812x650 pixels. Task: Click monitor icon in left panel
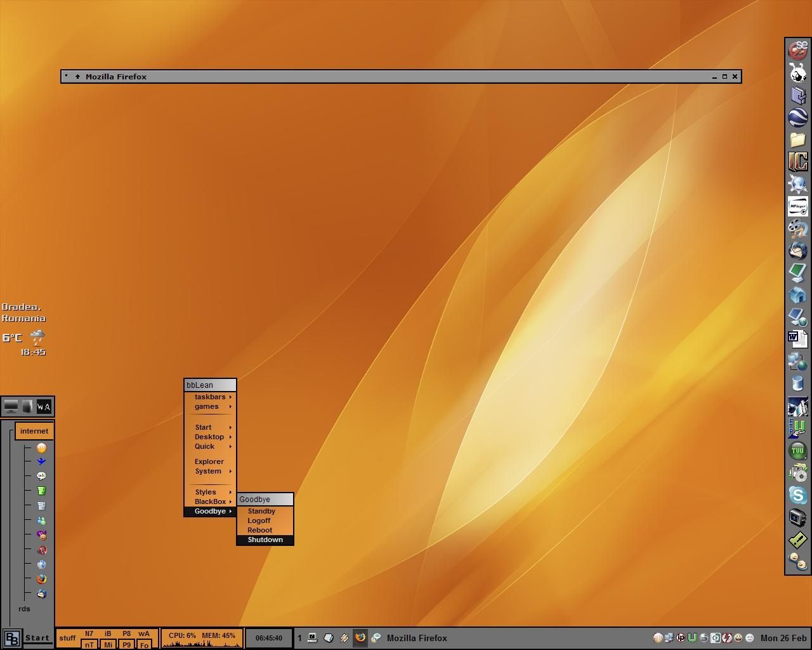coord(11,406)
